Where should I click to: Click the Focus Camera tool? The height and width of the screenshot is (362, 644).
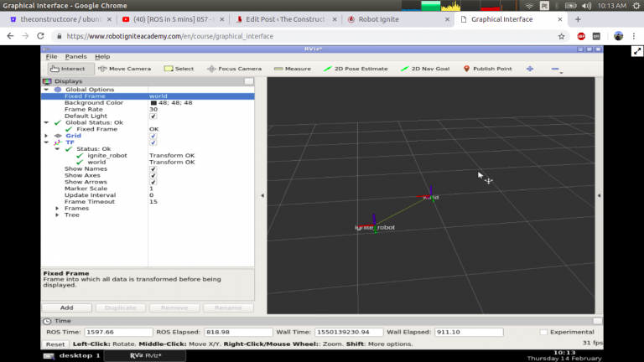tap(234, 69)
